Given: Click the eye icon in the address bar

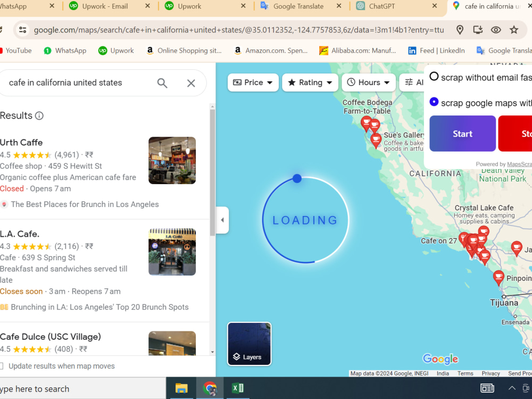Looking at the screenshot, I should [496, 30].
